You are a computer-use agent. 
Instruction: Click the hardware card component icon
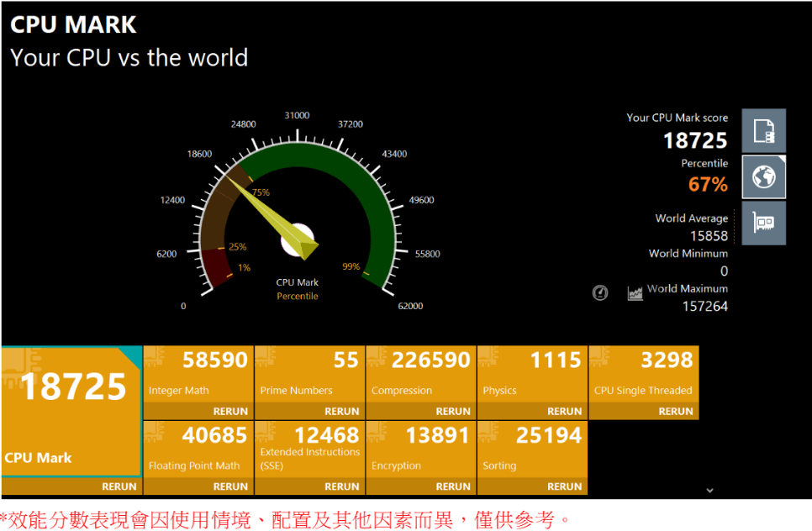pyautogui.click(x=763, y=223)
